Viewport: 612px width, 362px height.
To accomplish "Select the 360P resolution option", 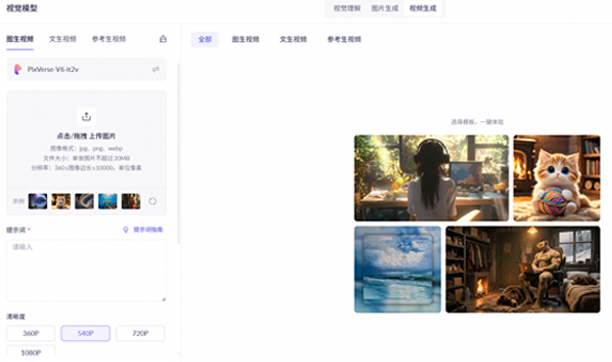I will (x=30, y=333).
